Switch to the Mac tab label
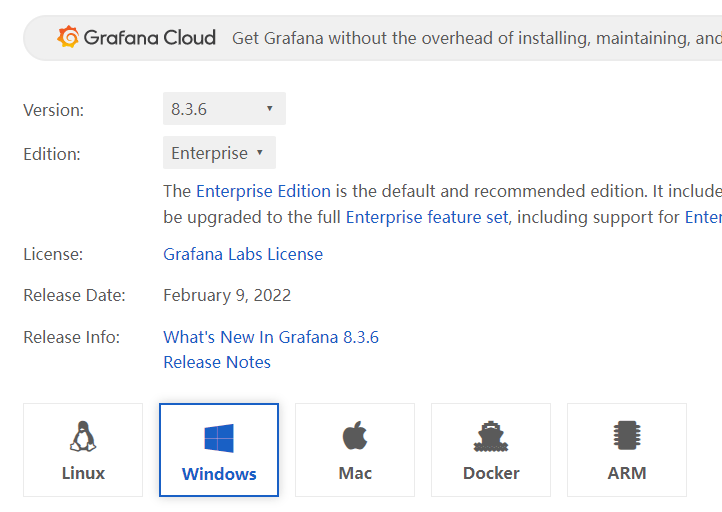This screenshot has height=512, width=722. (x=355, y=473)
